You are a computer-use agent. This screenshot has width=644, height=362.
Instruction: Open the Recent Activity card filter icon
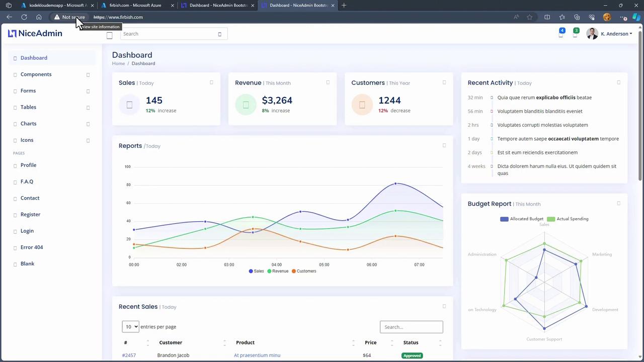tap(618, 82)
